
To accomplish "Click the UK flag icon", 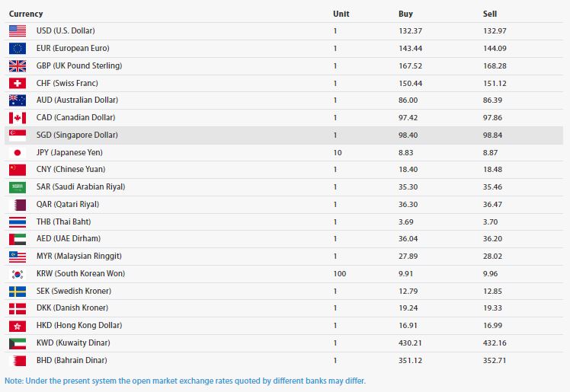I will 18,65.
